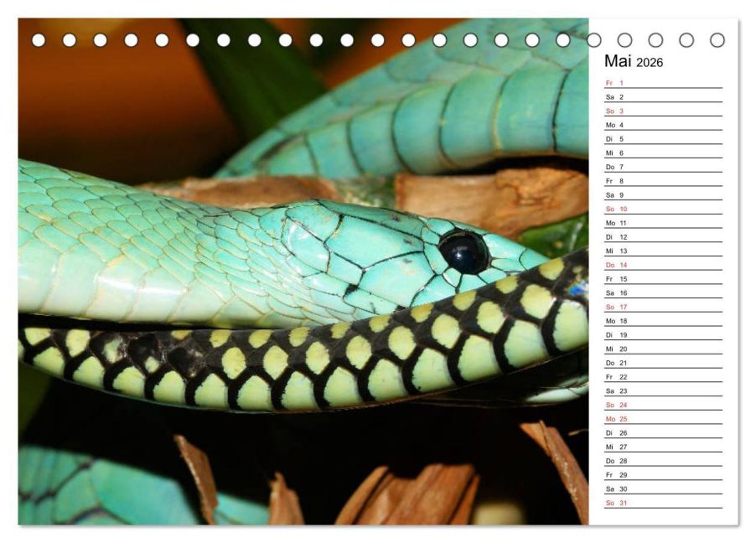Click the "Mai 2026" month heading
The height and width of the screenshot is (543, 756).
[634, 62]
